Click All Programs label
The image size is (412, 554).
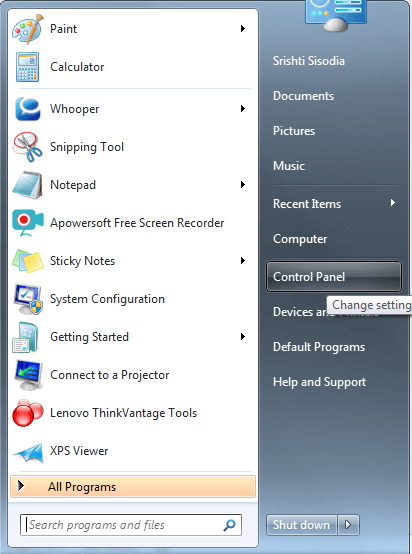(82, 487)
